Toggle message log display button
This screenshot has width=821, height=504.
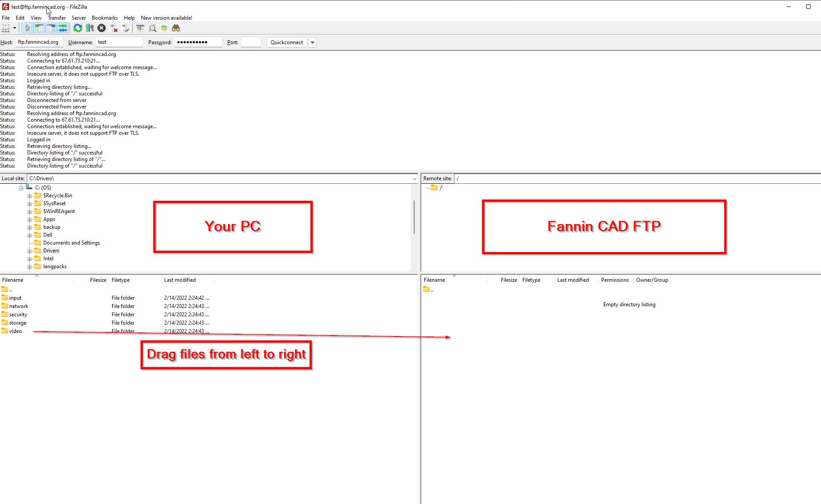(x=28, y=28)
